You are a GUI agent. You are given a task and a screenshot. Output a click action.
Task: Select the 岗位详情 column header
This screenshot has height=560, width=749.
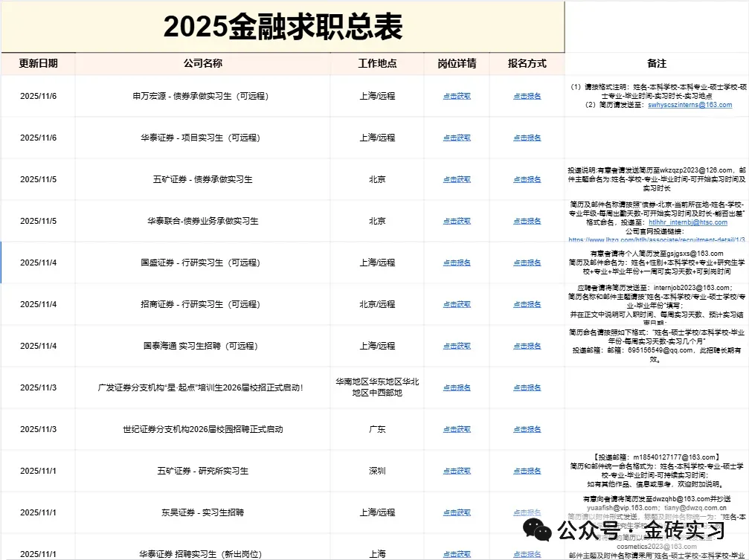[457, 63]
